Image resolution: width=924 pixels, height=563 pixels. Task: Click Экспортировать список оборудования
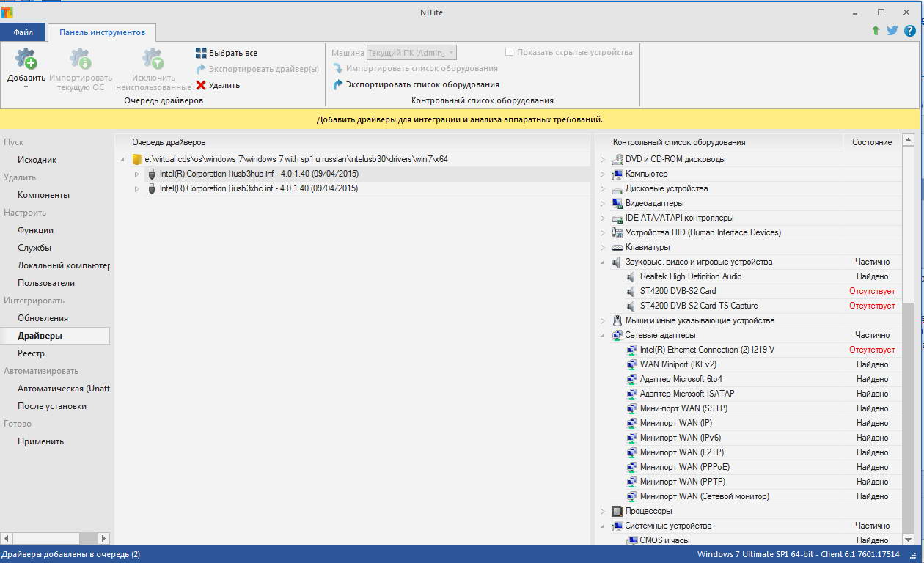(416, 84)
